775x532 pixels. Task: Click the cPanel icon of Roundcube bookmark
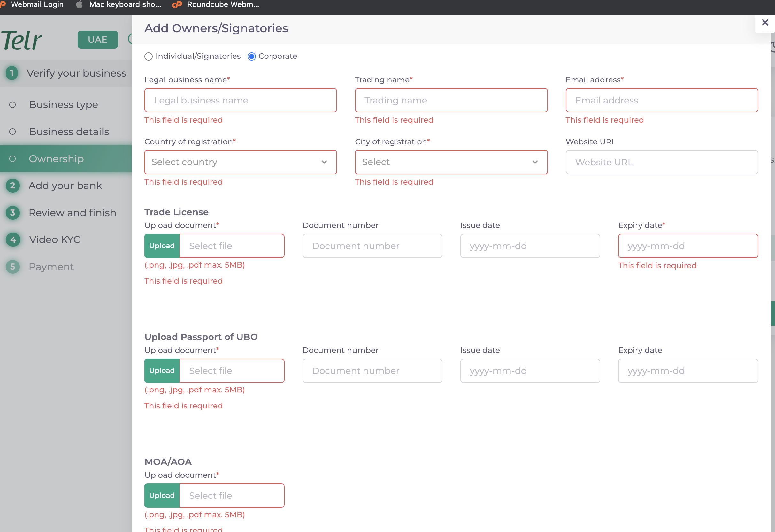coord(177,5)
